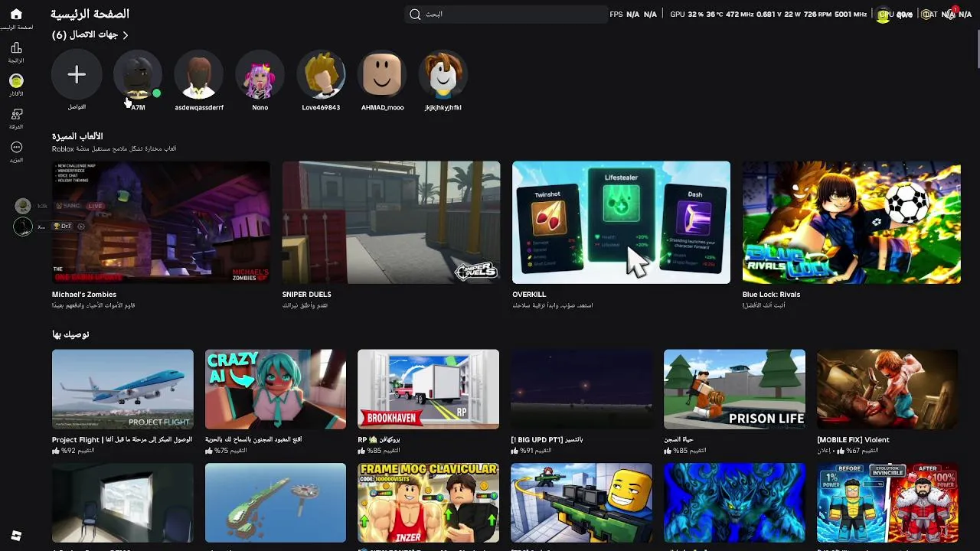The width and height of the screenshot is (980, 551).
Task: Open the Avatar (الأفاتار) sidebar icon
Action: (16, 80)
